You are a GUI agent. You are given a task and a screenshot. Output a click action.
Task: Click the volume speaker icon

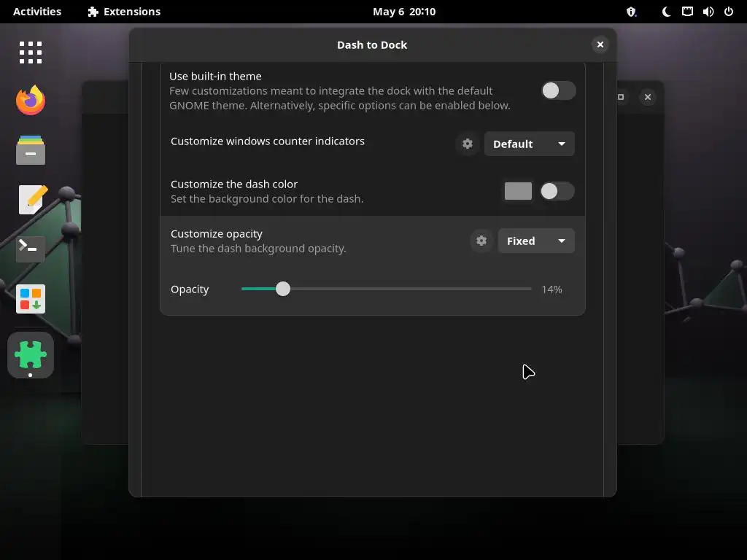point(708,12)
